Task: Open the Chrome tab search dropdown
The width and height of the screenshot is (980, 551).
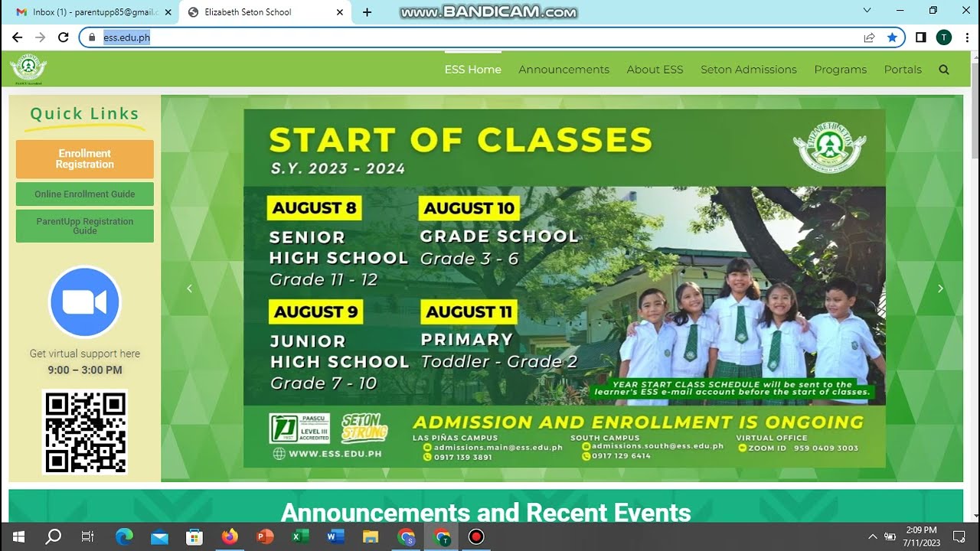Action: point(867,11)
